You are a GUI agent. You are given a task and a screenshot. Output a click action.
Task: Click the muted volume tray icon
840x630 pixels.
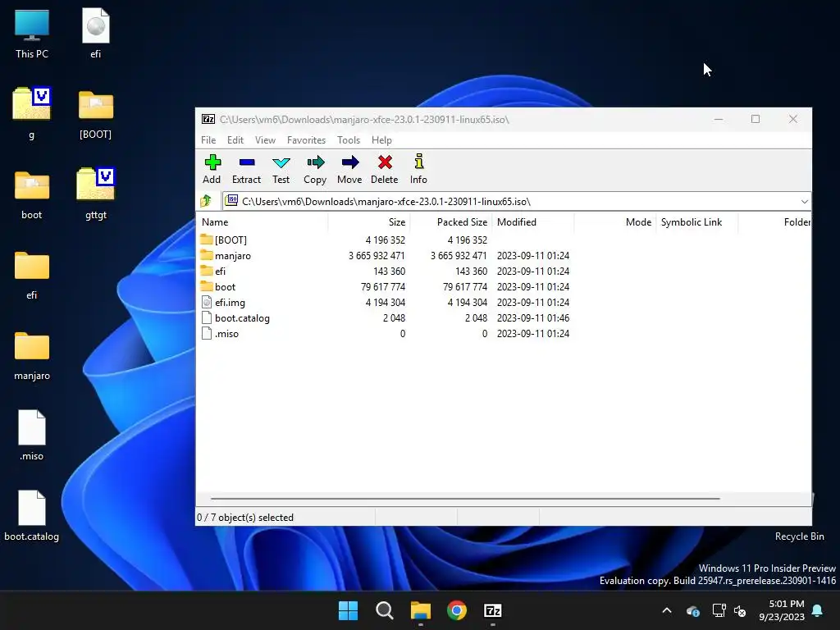tap(740, 610)
